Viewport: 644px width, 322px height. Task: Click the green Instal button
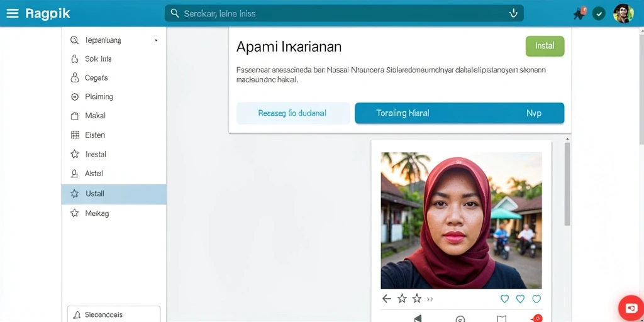[545, 46]
